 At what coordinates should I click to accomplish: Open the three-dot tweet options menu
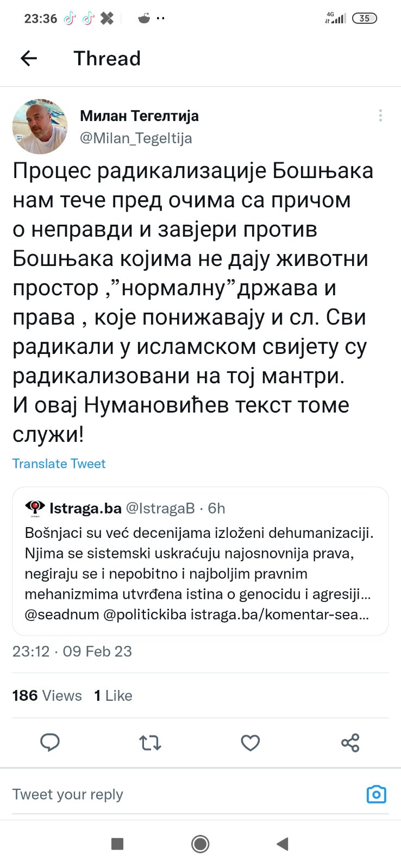(x=380, y=116)
